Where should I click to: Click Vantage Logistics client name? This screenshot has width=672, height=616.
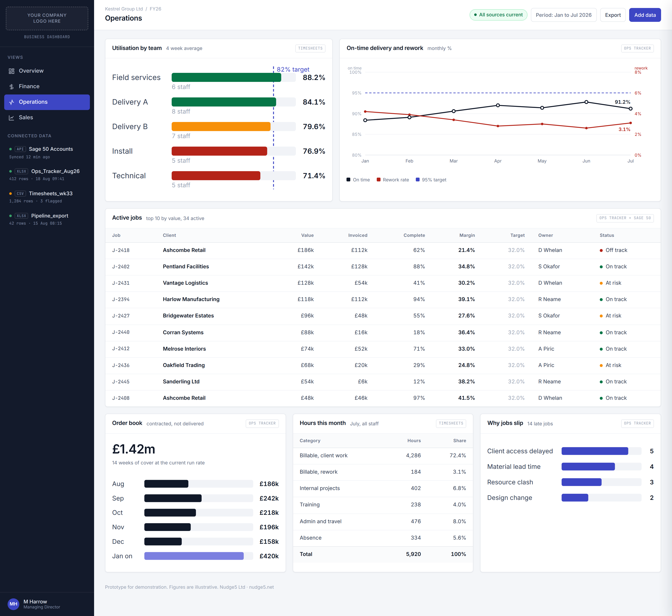185,283
